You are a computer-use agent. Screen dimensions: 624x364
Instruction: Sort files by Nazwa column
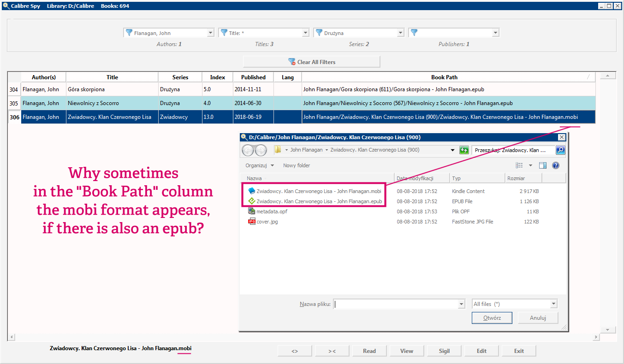318,178
